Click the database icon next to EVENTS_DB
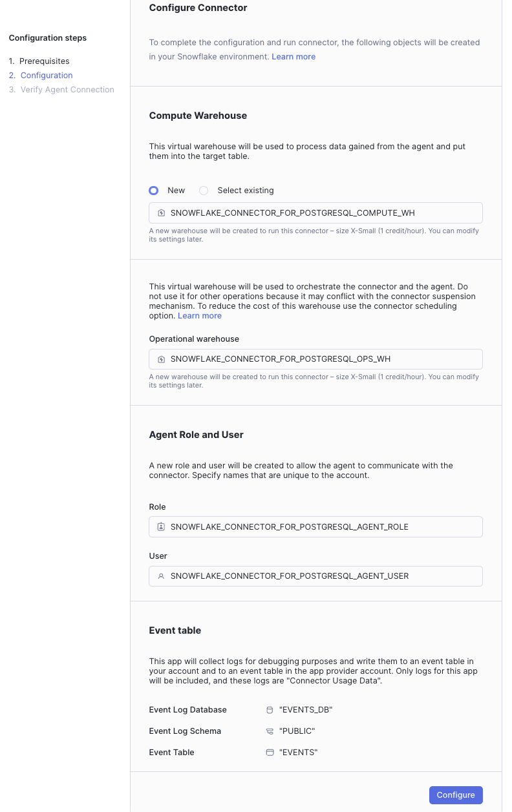Screen dimensions: 512x812 point(270,709)
